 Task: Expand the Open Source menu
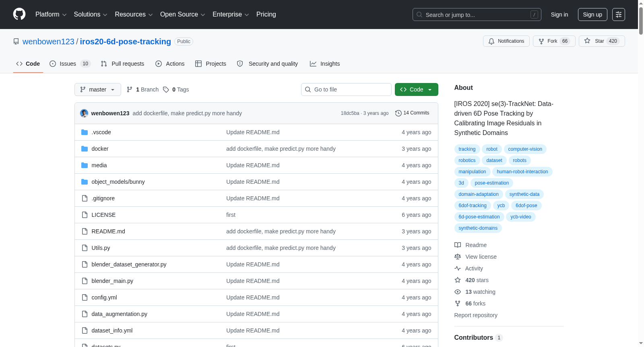point(183,15)
